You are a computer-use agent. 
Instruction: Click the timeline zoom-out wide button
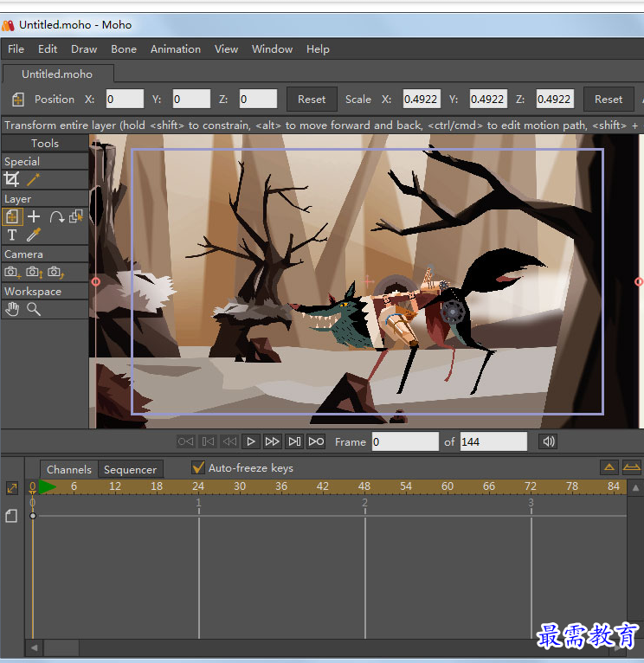(x=631, y=467)
